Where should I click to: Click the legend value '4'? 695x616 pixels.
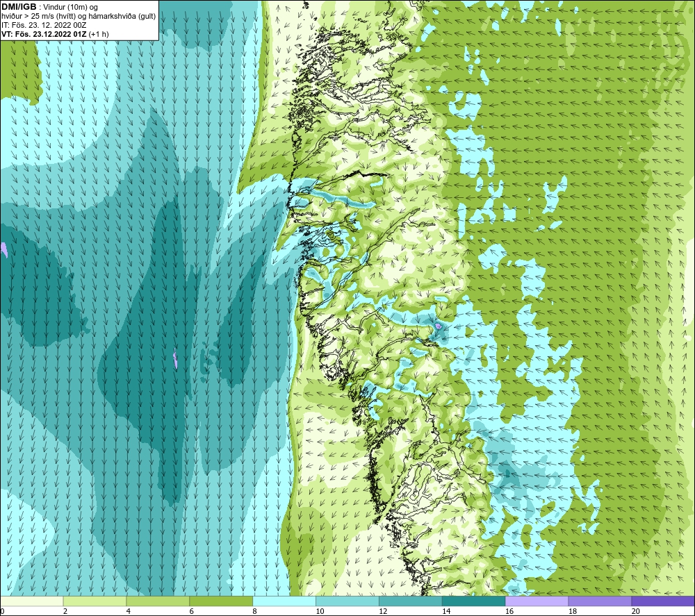pyautogui.click(x=128, y=612)
